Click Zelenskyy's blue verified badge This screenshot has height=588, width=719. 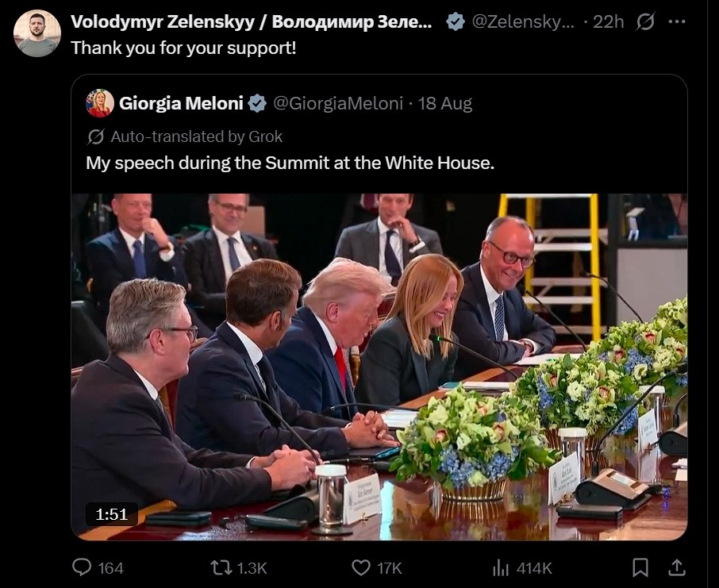(456, 22)
